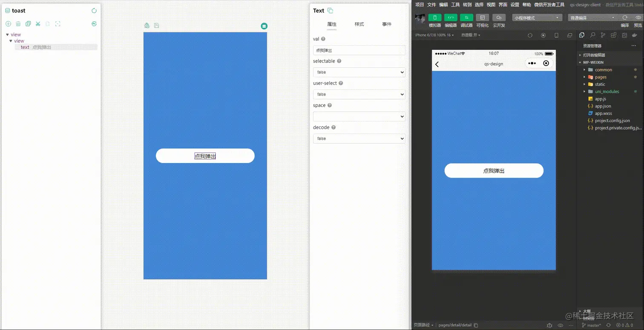
Task: Open search with the magnifier icon in the editor
Action: click(592, 35)
